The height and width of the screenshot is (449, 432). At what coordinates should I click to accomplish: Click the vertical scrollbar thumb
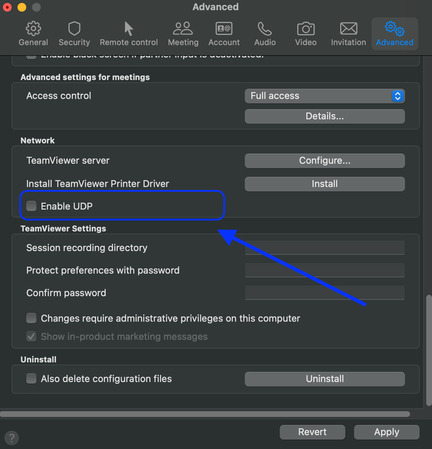coord(429,350)
